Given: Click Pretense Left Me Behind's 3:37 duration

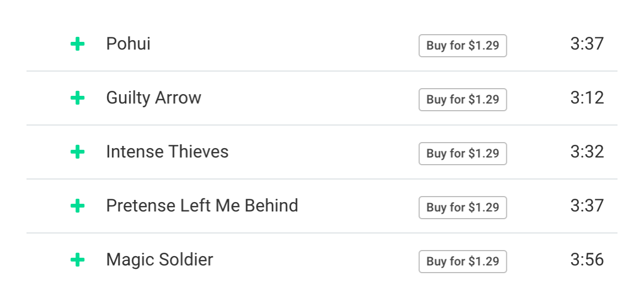Looking at the screenshot, I should 587,206.
